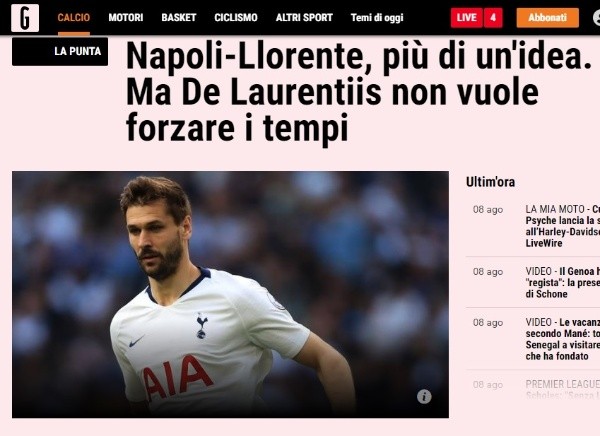Viewport: 600px width, 436px height.
Task: Click the live count badge showing 4
Action: [493, 18]
